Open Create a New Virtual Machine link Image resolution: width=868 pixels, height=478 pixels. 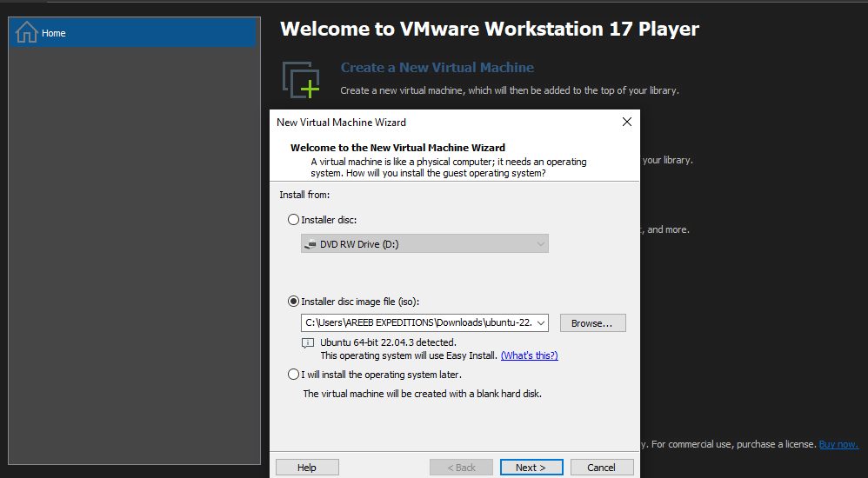tap(437, 68)
